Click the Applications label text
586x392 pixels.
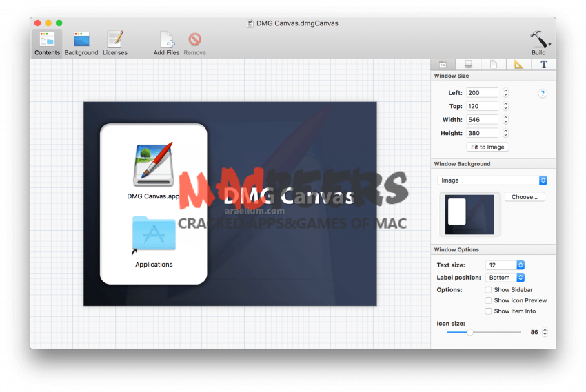pyautogui.click(x=154, y=265)
